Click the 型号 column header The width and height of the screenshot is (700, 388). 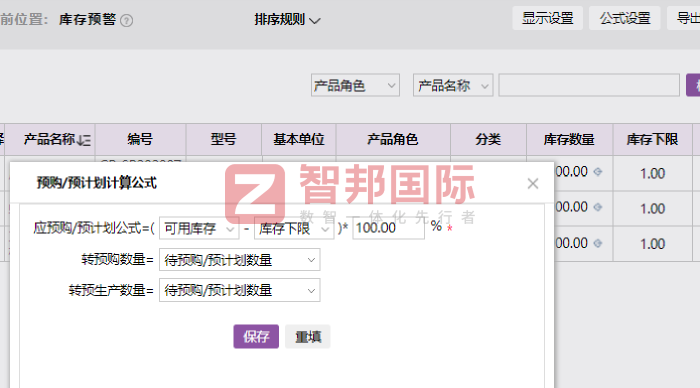[x=223, y=140]
